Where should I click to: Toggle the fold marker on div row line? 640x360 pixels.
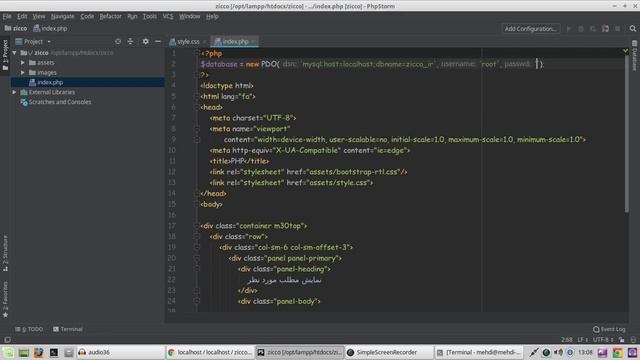point(196,237)
